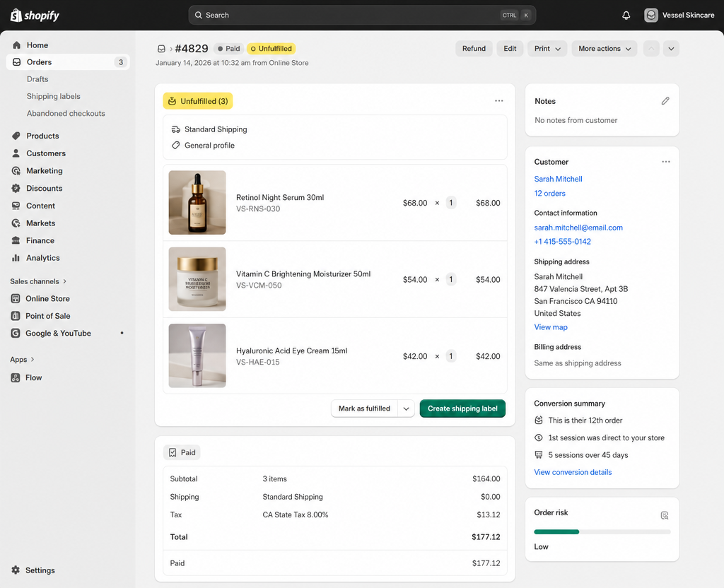Image resolution: width=724 pixels, height=588 pixels.
Task: Open Sarah Mitchell customer link
Action: (x=558, y=179)
